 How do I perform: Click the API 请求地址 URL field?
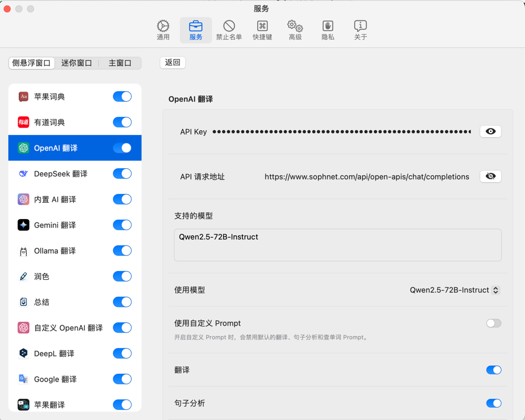click(367, 176)
